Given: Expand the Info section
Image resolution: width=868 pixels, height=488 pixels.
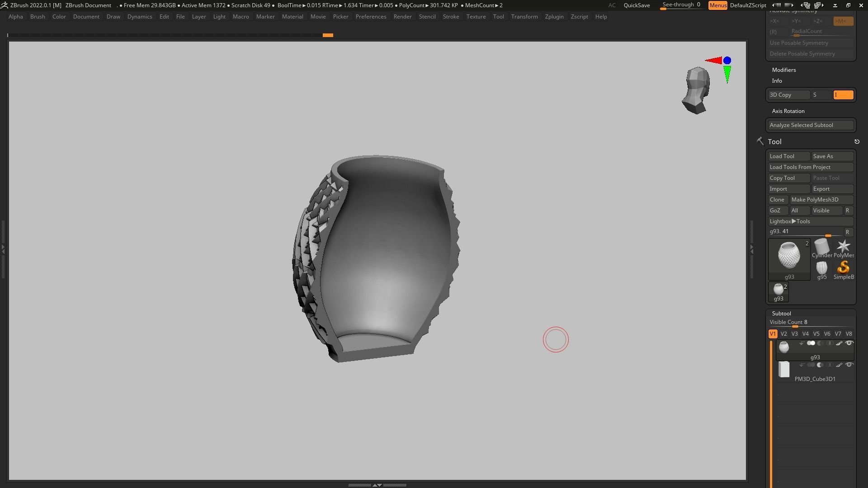Looking at the screenshot, I should (777, 80).
